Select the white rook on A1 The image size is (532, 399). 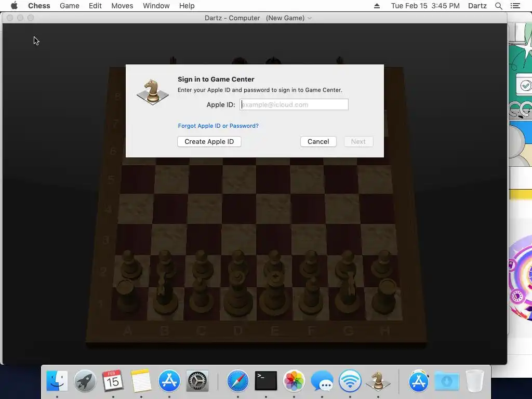[126, 297]
